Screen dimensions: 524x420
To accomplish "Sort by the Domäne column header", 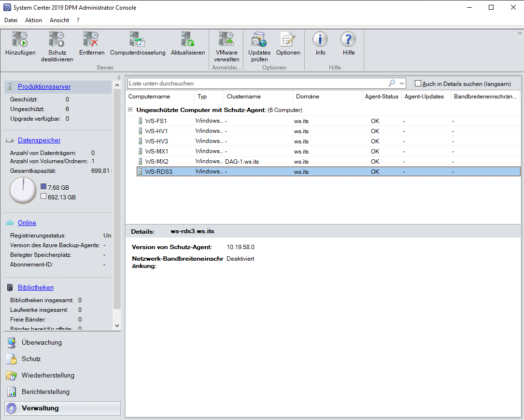I will coord(326,97).
